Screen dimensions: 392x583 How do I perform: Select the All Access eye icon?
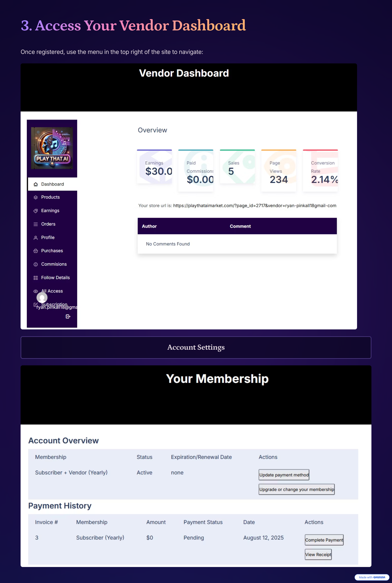35,291
